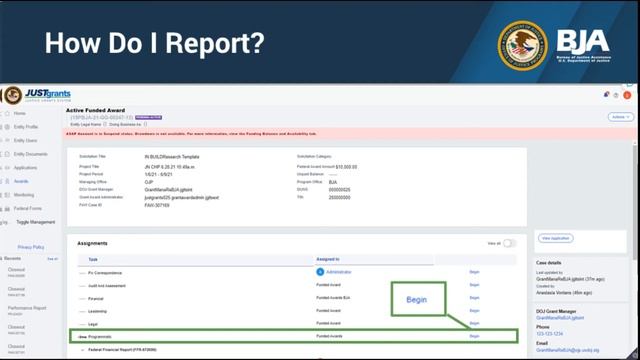Expand the Federal Financial Report group
The image size is (640, 360).
82,350
